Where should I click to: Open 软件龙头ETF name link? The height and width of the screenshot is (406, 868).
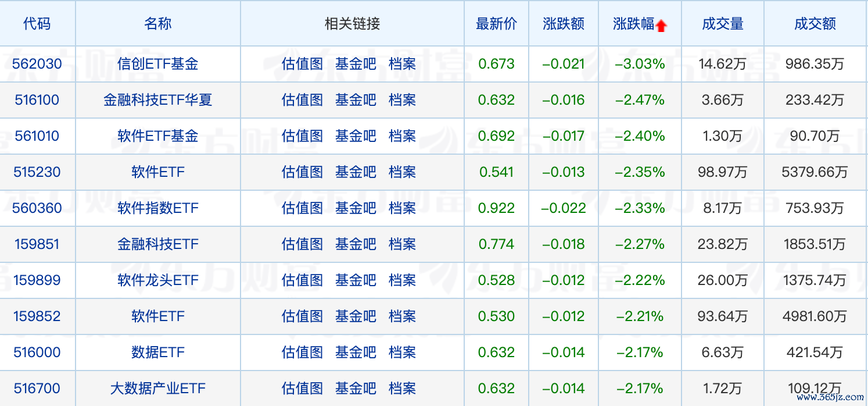click(157, 280)
